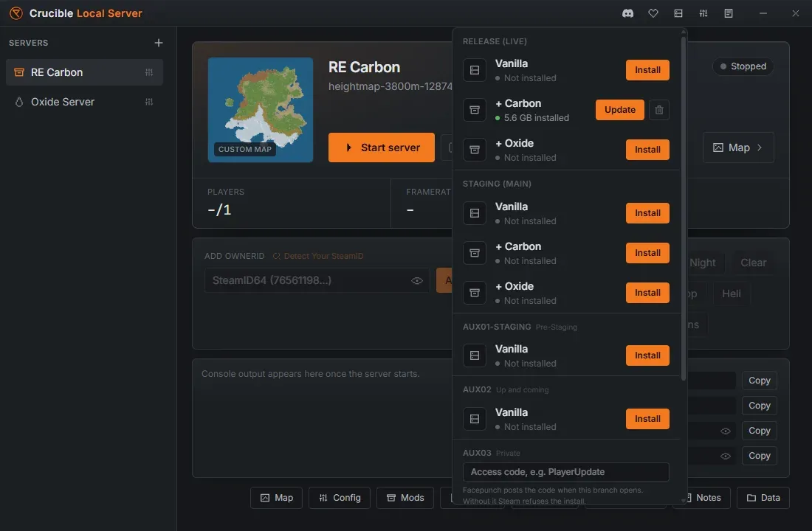
Task: Open the Discord icon in title bar
Action: [627, 13]
